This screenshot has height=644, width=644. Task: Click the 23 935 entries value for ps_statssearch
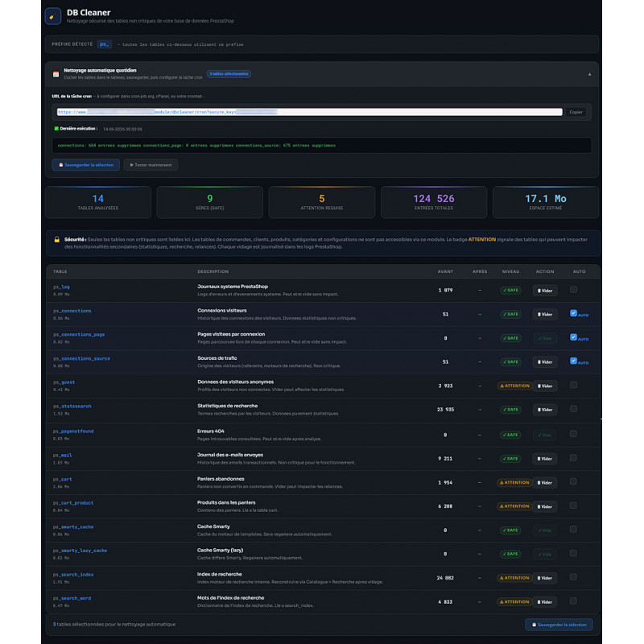pos(445,410)
